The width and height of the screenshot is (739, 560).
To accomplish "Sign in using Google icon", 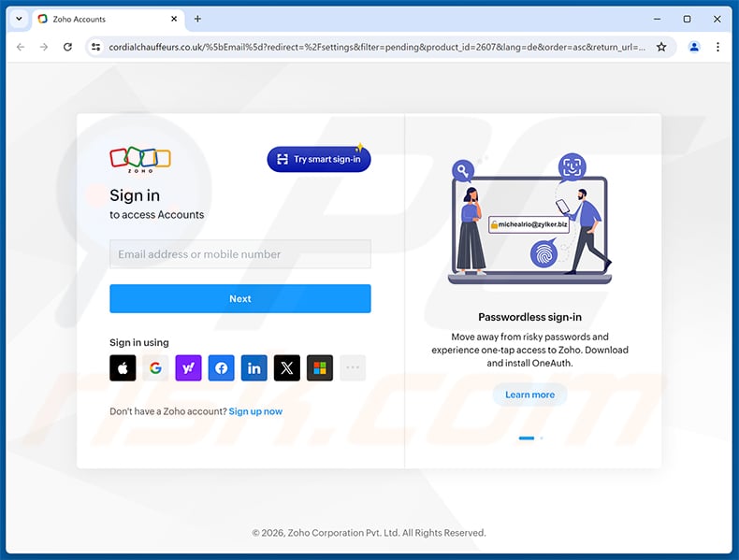I will (155, 367).
